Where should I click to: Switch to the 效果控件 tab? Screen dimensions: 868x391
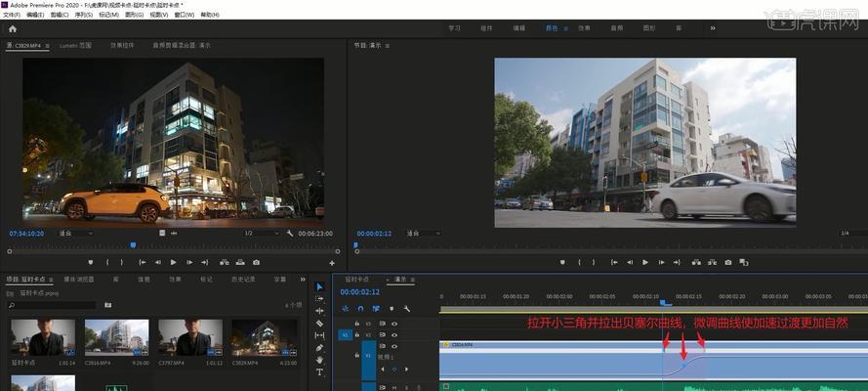122,45
